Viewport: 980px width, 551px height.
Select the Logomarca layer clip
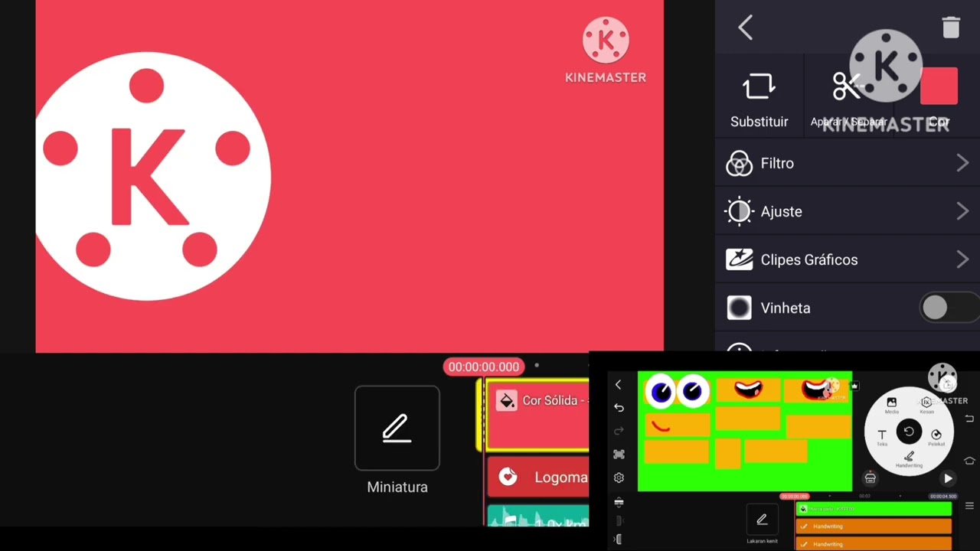coord(537,478)
